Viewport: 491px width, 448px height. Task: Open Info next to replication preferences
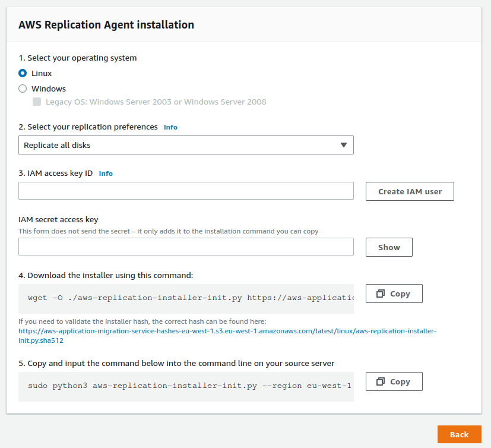(170, 127)
